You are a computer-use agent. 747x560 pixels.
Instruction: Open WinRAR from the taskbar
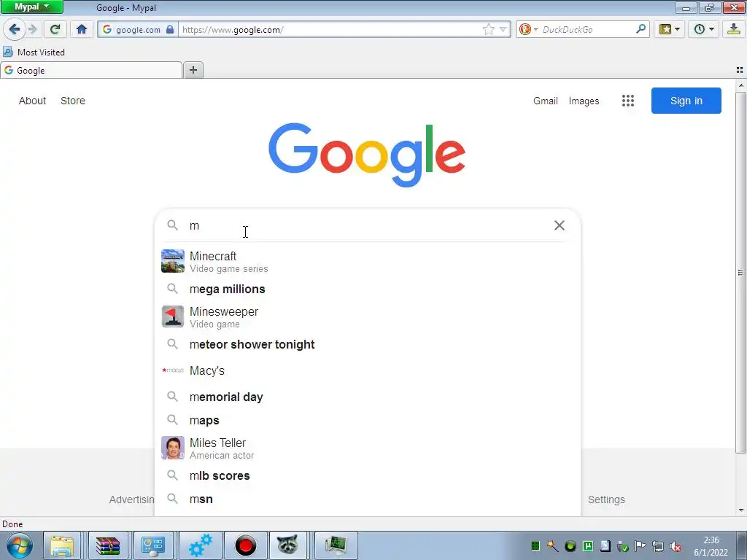(108, 545)
